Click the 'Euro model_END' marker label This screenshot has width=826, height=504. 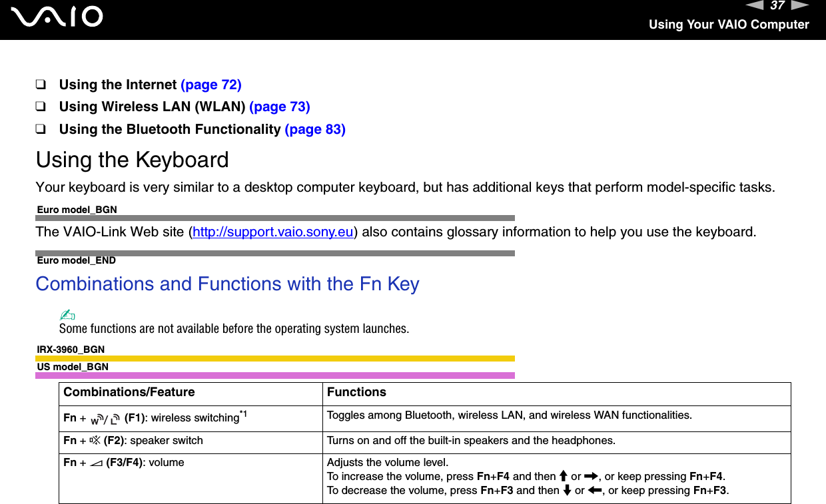click(x=76, y=260)
